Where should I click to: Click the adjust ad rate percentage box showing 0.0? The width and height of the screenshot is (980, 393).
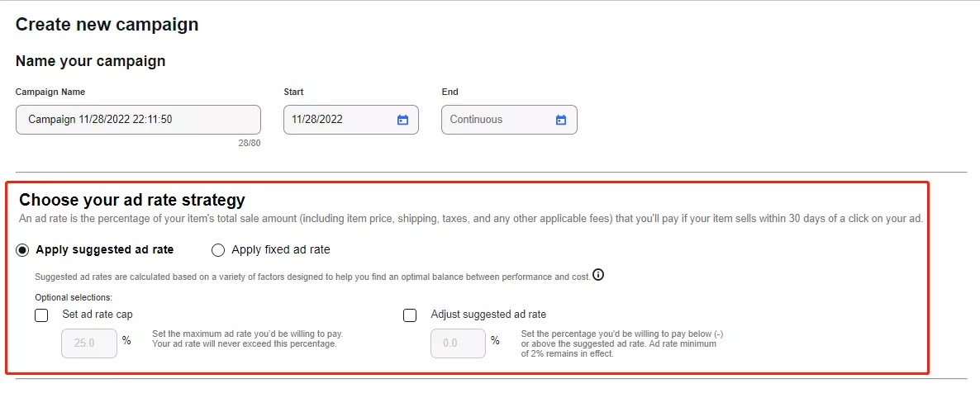pyautogui.click(x=458, y=343)
